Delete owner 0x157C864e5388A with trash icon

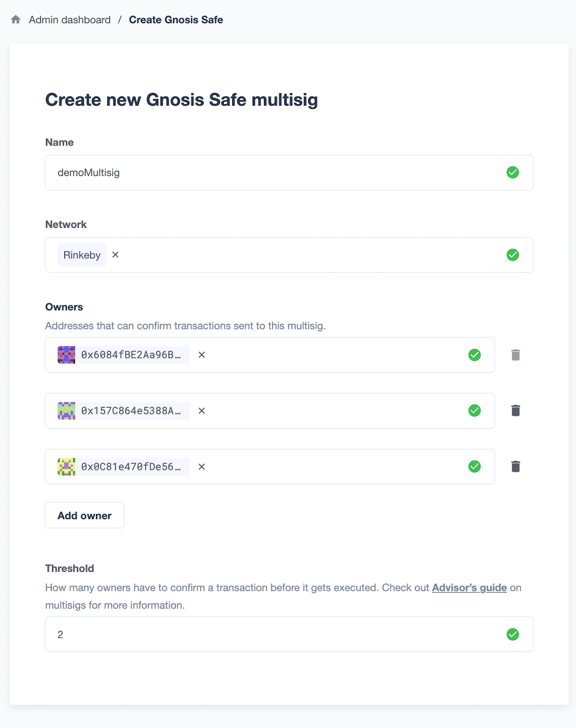pos(515,410)
